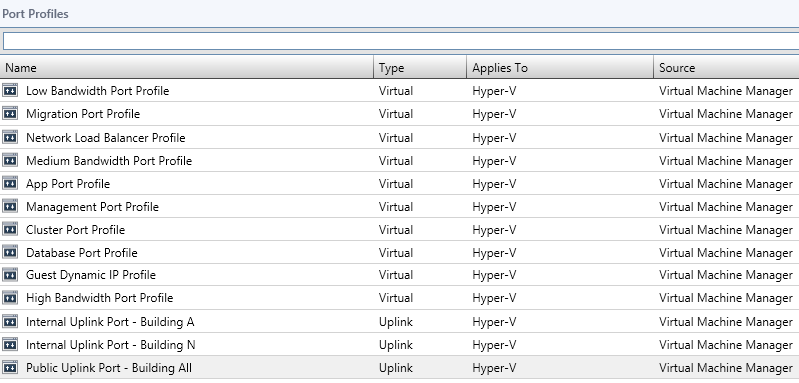The image size is (799, 383).
Task: Select Guest Dynamic IP Profile name
Action: point(91,275)
